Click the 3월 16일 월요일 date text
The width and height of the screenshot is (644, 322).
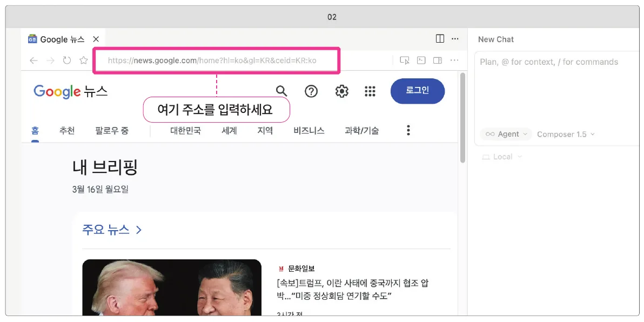click(100, 189)
